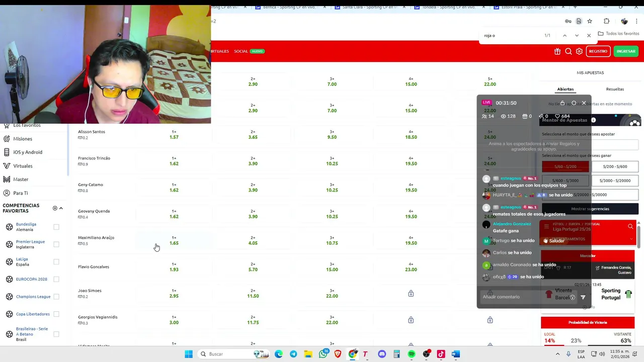This screenshot has width=644, height=362.
Task: Open iOS y Android sidebar link
Action: pyautogui.click(x=28, y=152)
